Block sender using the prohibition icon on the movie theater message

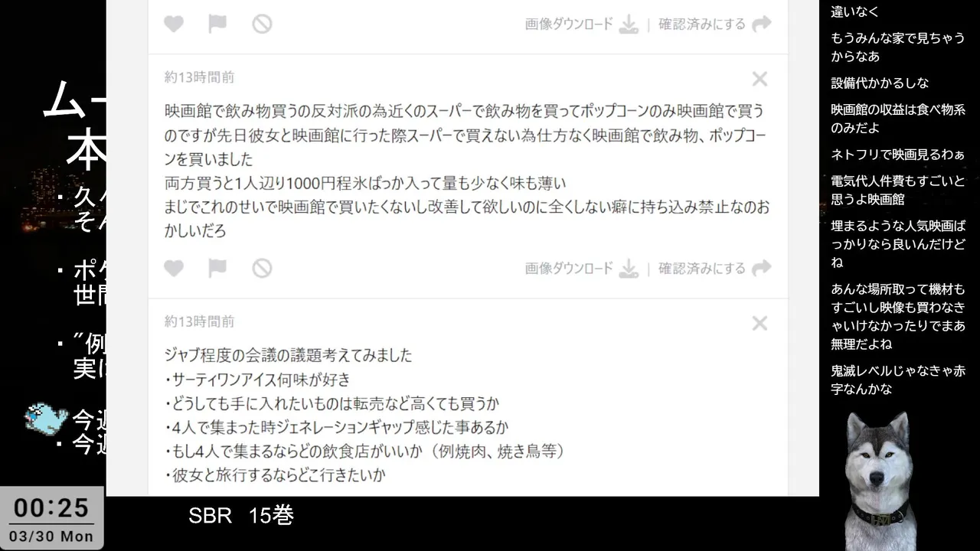coord(262,268)
